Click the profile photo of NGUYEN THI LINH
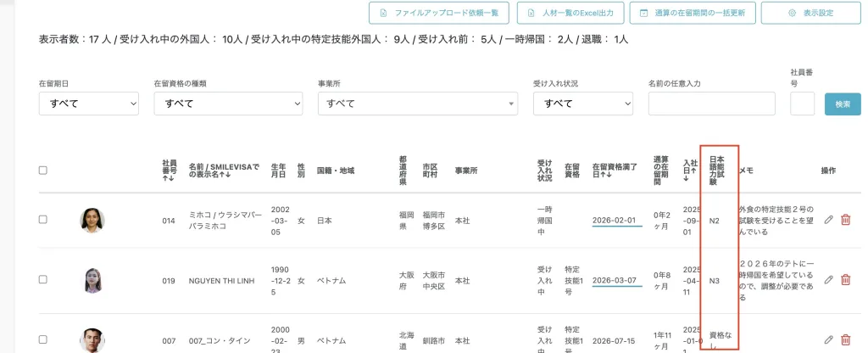 pyautogui.click(x=92, y=280)
